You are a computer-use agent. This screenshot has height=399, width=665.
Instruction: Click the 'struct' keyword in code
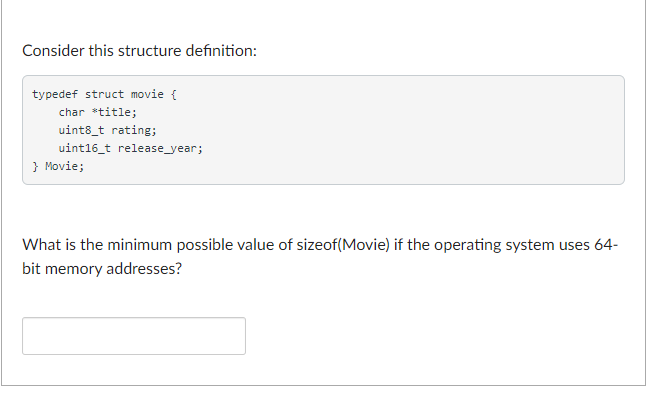coord(104,94)
